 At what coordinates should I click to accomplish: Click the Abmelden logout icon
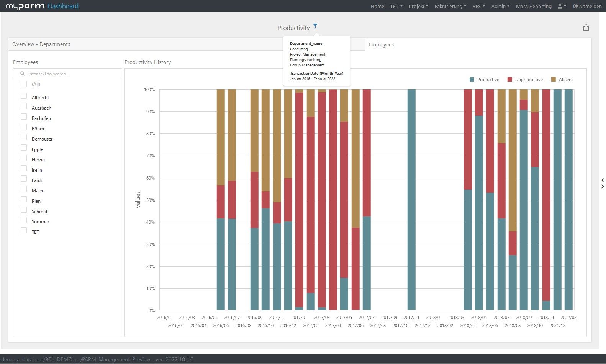pos(576,6)
